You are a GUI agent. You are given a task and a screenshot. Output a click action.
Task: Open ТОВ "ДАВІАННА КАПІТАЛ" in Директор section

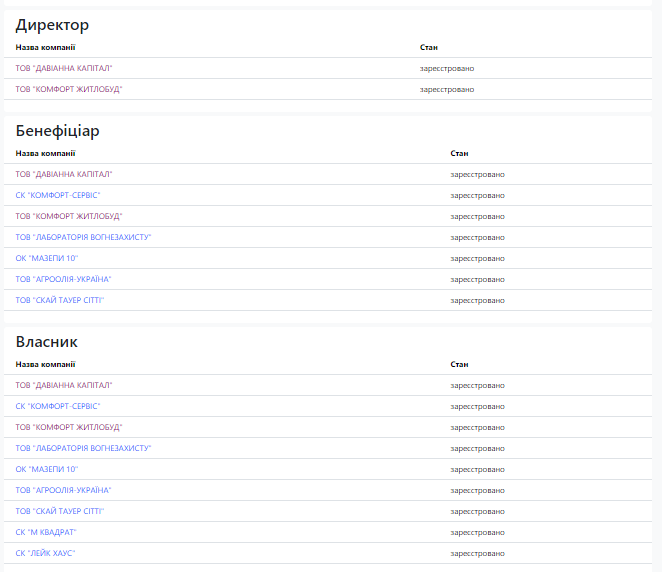tap(64, 68)
